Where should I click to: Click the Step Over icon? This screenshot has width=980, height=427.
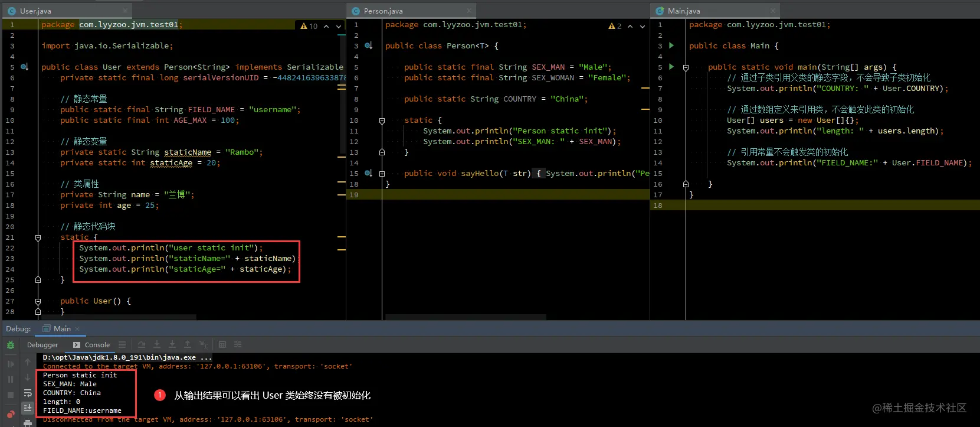tap(142, 344)
